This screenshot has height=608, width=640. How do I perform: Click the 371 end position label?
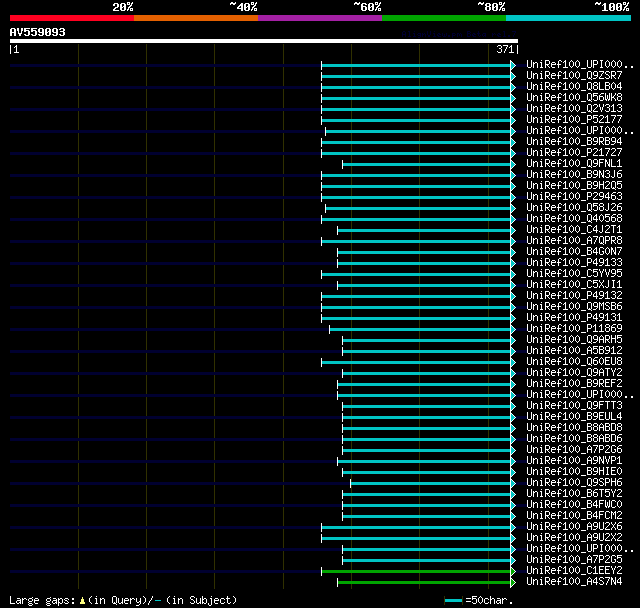click(505, 49)
